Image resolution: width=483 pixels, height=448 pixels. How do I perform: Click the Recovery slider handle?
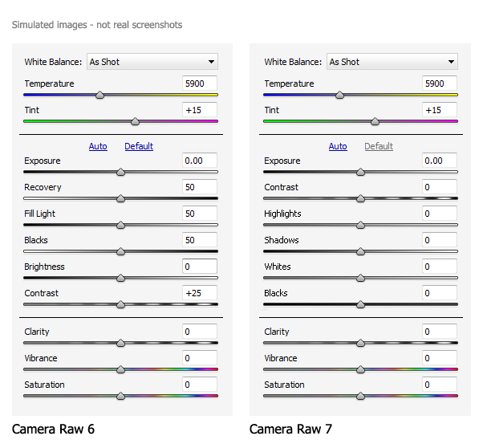[x=120, y=198]
